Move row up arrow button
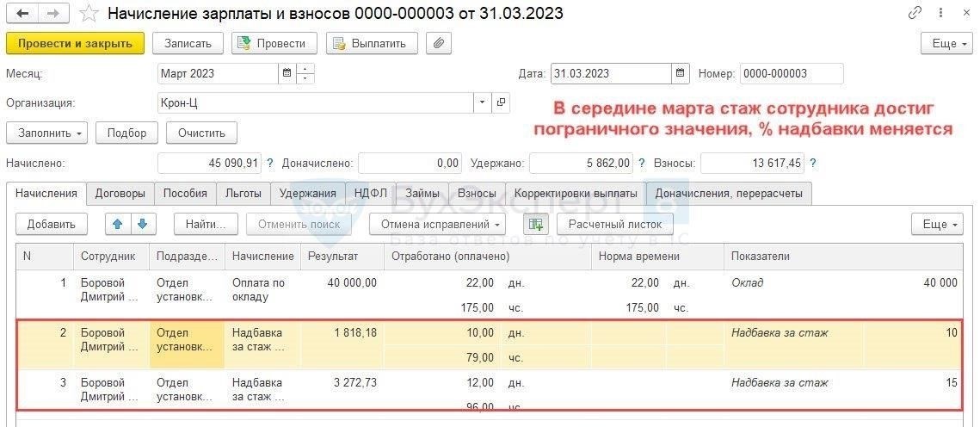 click(118, 225)
